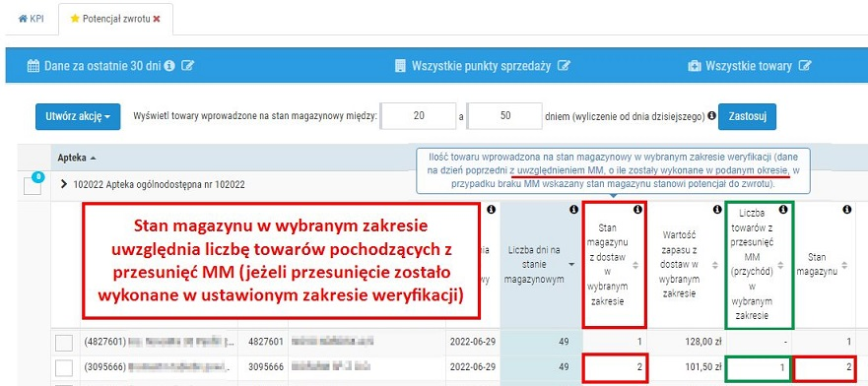Viewport: 868px width, 386px height.
Task: Show info for Stan magazynu z dostaw column
Action: coord(636,210)
